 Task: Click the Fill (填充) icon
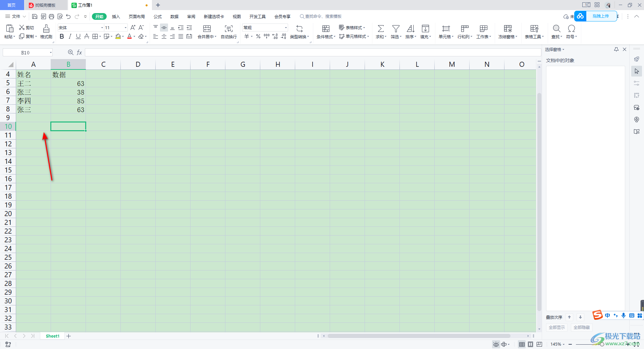click(425, 29)
